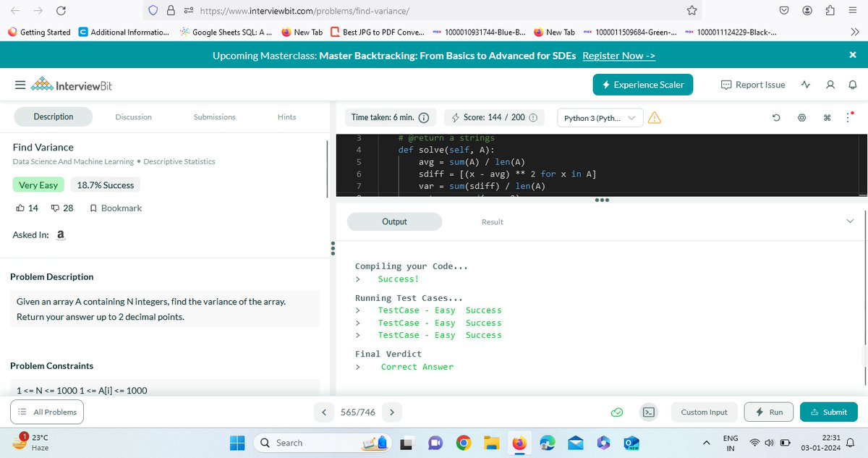Click the Score info icon
This screenshot has height=458, width=868.
tap(533, 117)
